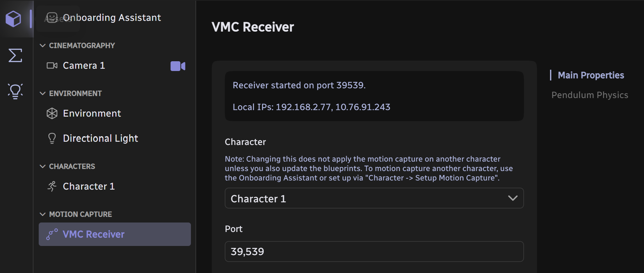Open the lightbulb tips sidebar icon

[x=15, y=91]
